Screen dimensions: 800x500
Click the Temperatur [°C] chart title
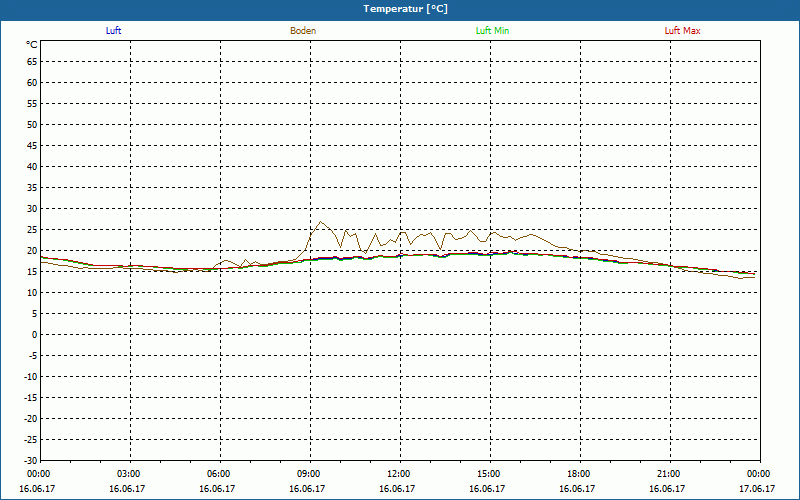coord(406,9)
